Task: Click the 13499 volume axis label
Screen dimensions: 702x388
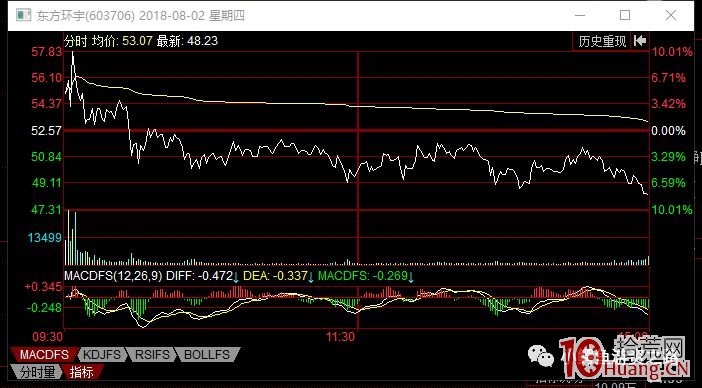Action: tap(45, 238)
